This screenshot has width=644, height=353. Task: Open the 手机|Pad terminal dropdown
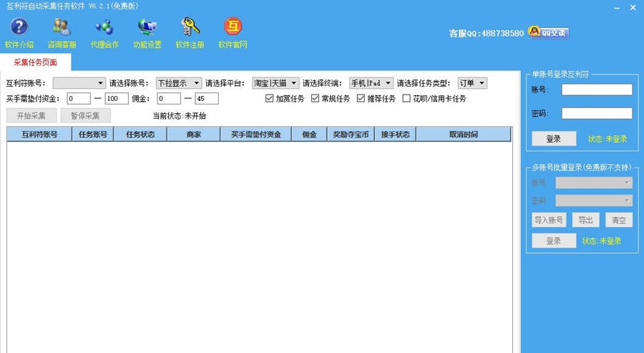(371, 83)
